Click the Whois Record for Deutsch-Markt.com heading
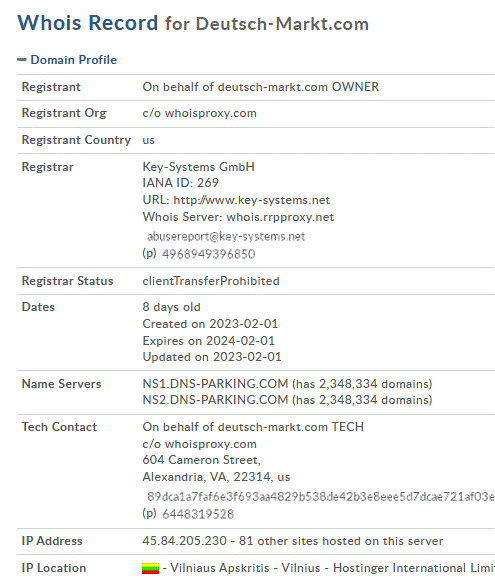Image resolution: width=495 pixels, height=581 pixels. click(x=193, y=23)
